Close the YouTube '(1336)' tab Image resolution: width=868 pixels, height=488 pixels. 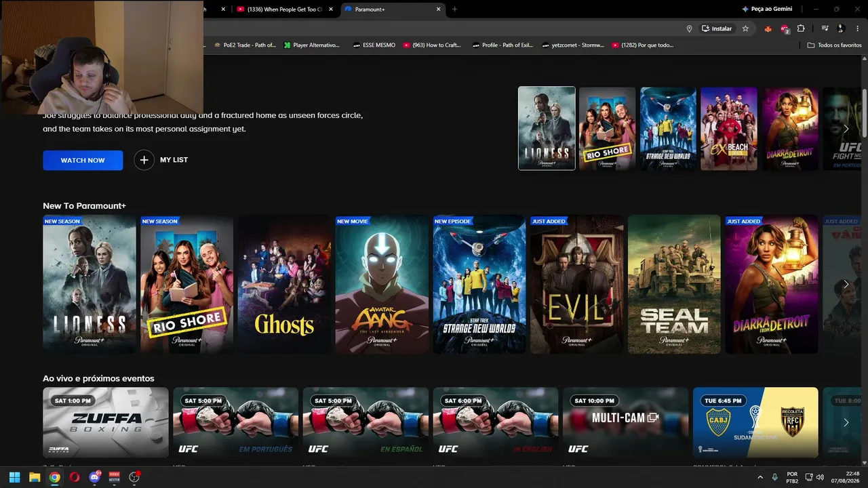click(x=330, y=9)
